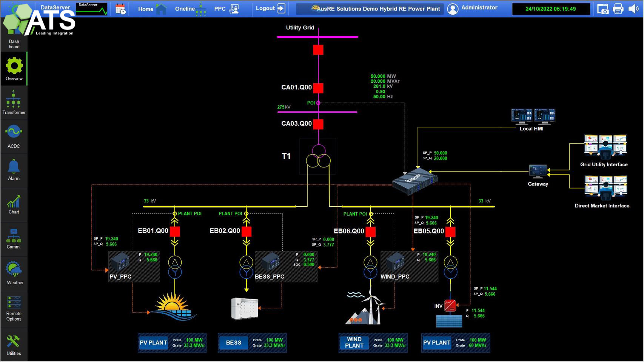Select the T1 transformer symbol
The width and height of the screenshot is (644, 362).
coord(318,156)
